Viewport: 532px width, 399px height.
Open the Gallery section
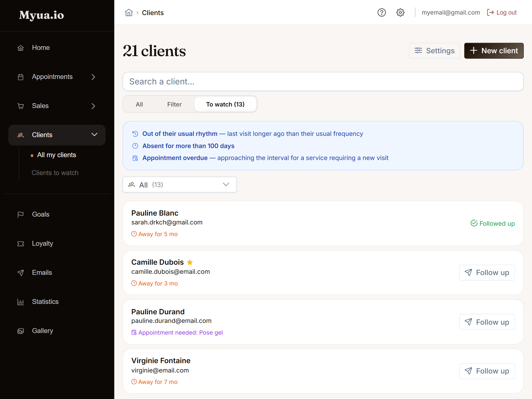pyautogui.click(x=57, y=331)
